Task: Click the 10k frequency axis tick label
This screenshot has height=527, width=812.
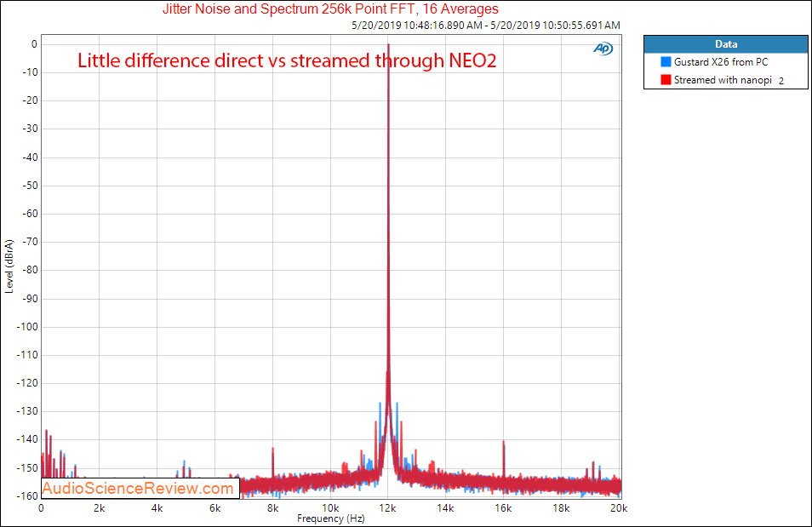Action: point(330,508)
